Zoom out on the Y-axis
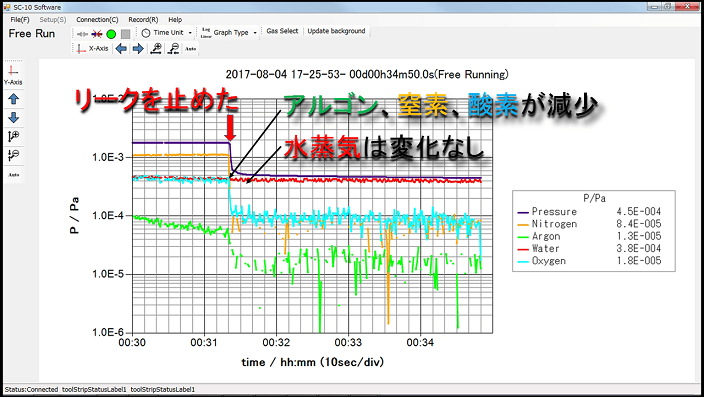The height and width of the screenshot is (398, 704). coord(13,155)
